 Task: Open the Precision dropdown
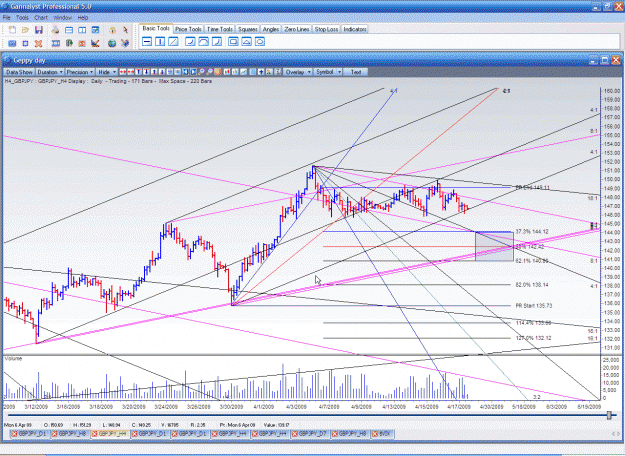80,72
